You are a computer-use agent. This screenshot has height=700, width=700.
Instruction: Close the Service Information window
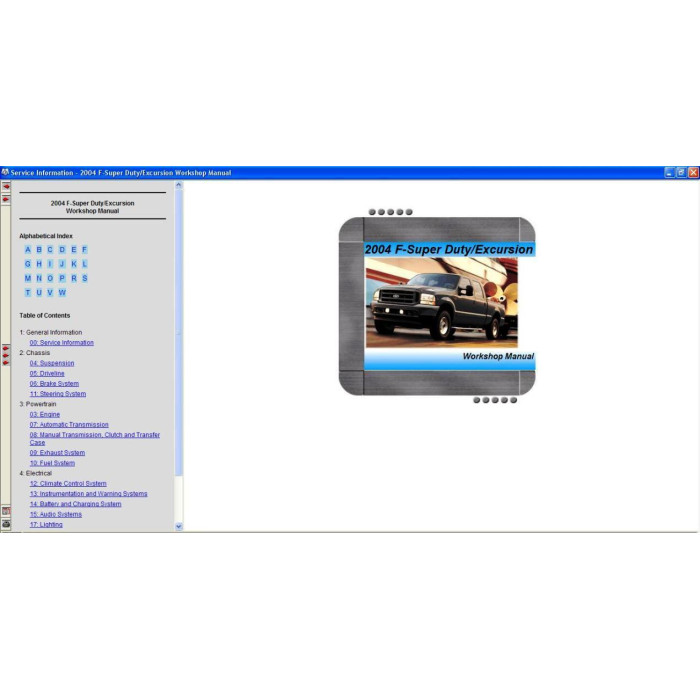coord(693,173)
